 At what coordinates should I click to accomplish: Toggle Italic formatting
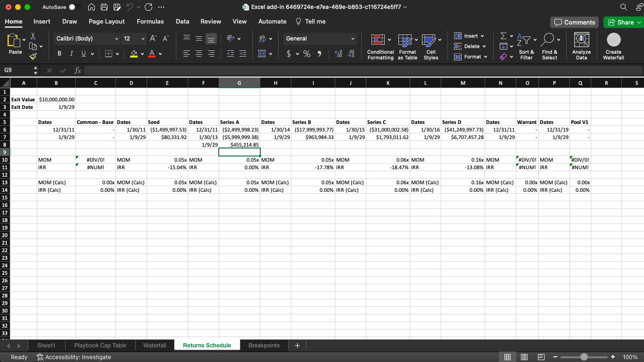click(x=71, y=54)
